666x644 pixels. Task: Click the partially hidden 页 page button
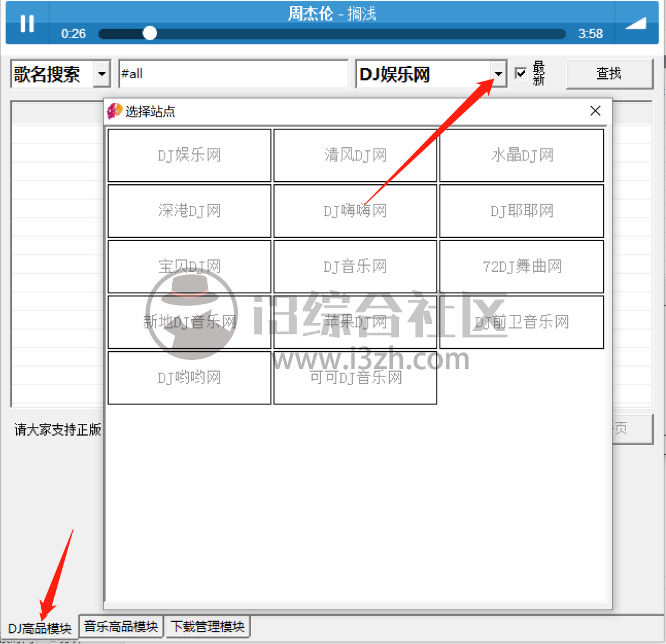point(633,429)
